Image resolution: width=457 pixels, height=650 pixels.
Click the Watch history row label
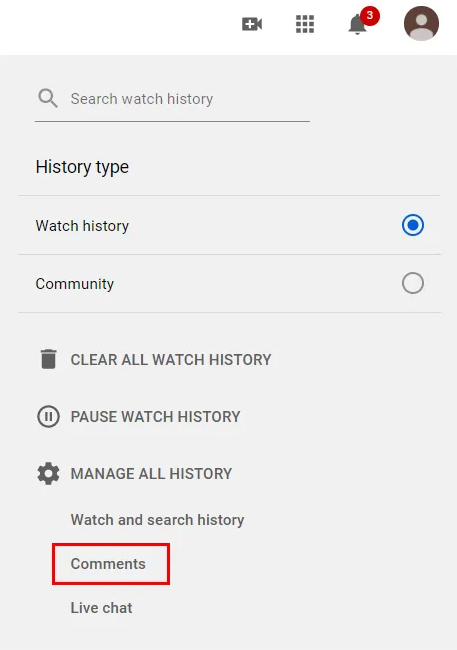(x=82, y=226)
